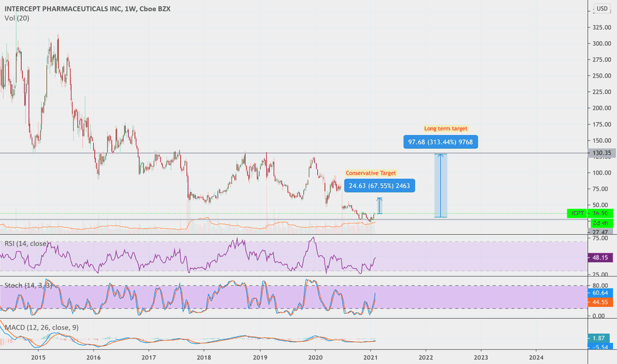Click the 130.35 horizontal line price tag
Screen dimensions: 617x364
point(602,153)
